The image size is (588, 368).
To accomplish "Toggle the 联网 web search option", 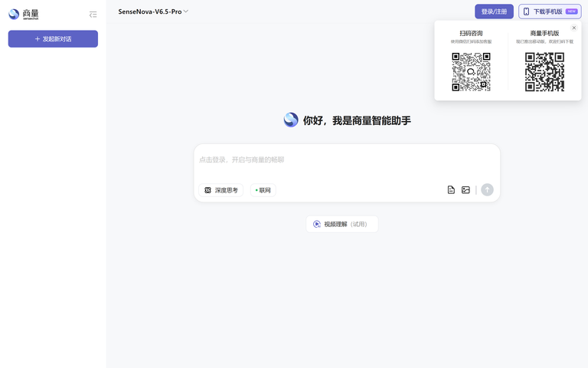I will click(x=263, y=190).
